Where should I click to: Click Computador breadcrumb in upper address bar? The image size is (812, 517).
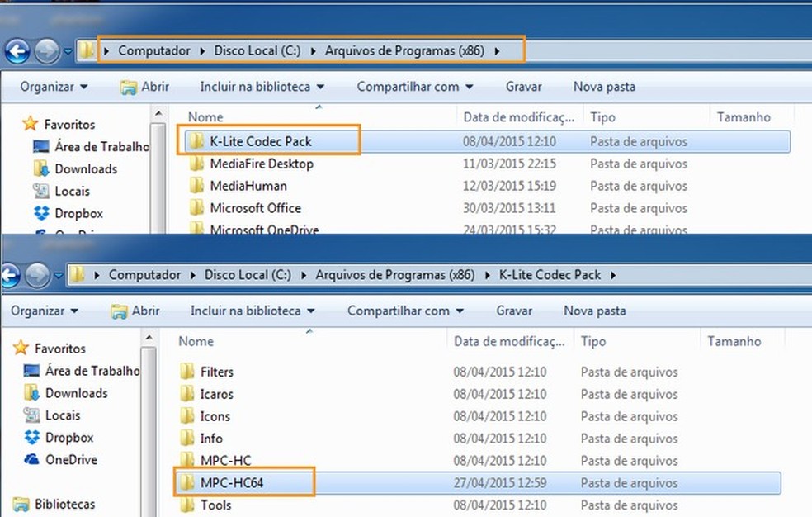coord(153,50)
